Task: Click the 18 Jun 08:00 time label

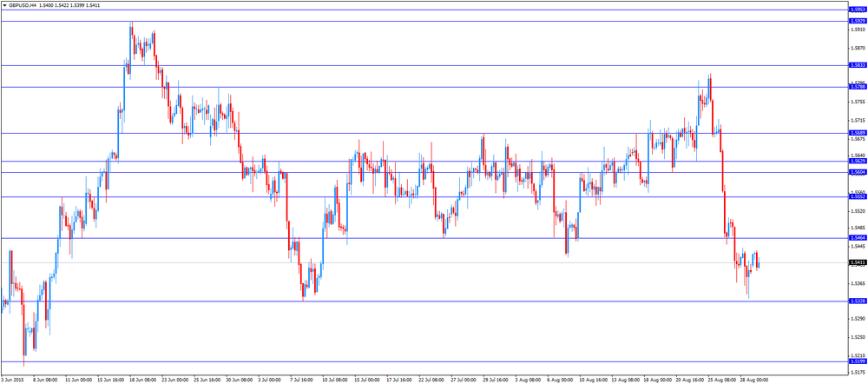Action: (x=143, y=381)
